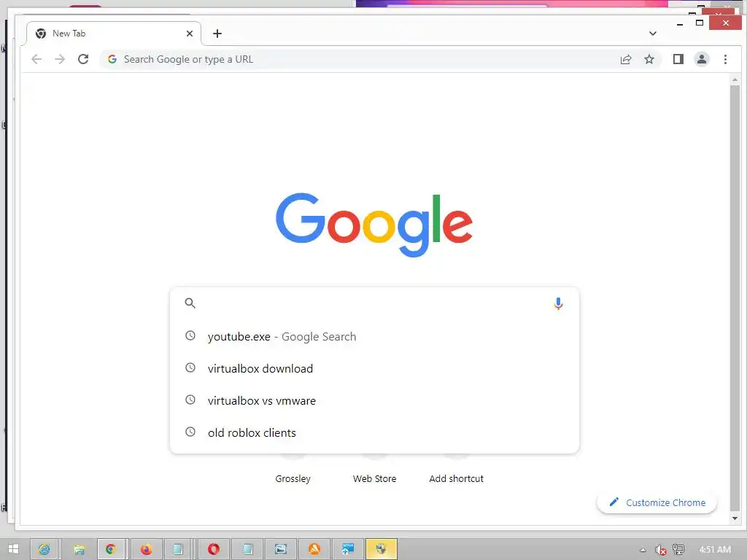This screenshot has width=747, height=560.
Task: Open the side panel icon
Action: 678,60
